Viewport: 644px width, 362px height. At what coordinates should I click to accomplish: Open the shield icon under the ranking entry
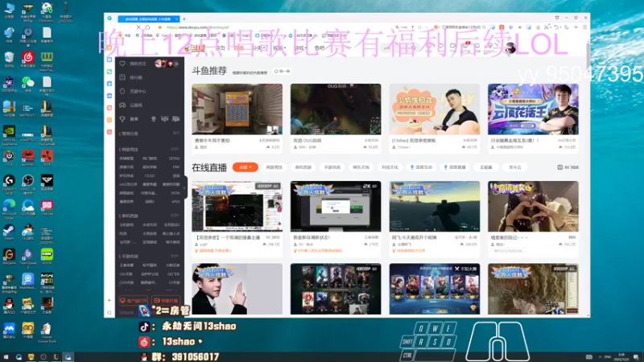coord(122,91)
